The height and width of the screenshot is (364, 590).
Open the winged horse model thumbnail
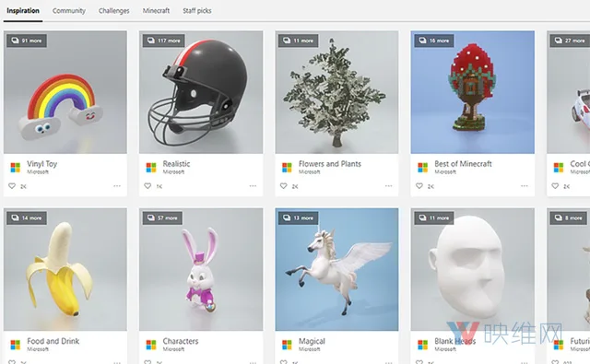(336, 270)
